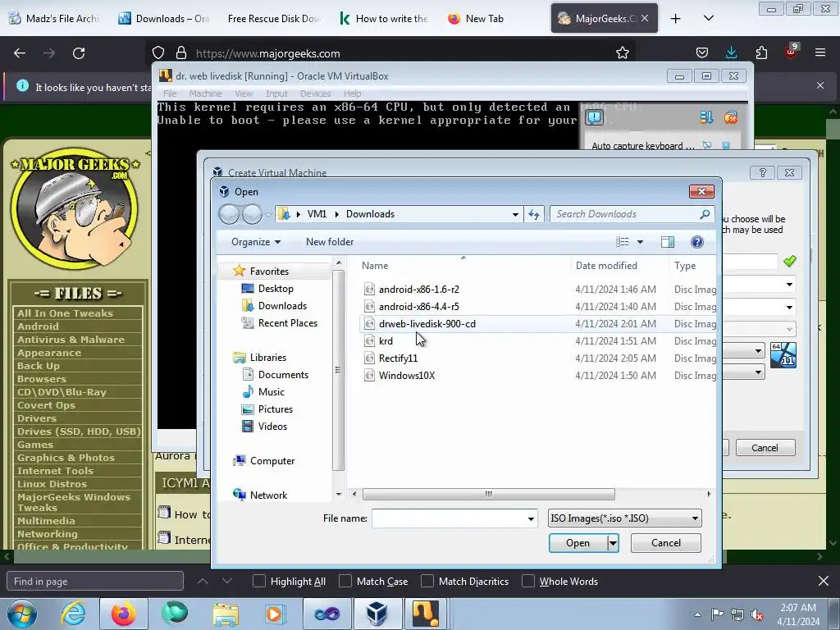Close the Firefox find bar

[824, 581]
